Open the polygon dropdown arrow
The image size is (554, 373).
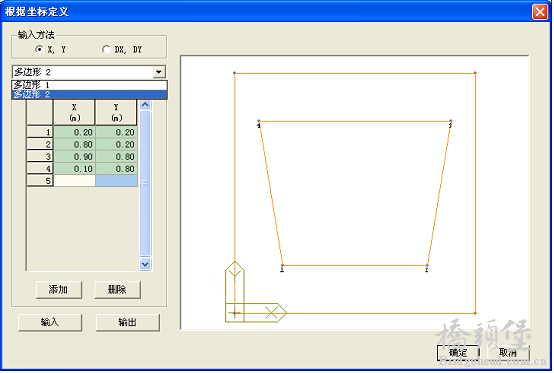tap(159, 72)
